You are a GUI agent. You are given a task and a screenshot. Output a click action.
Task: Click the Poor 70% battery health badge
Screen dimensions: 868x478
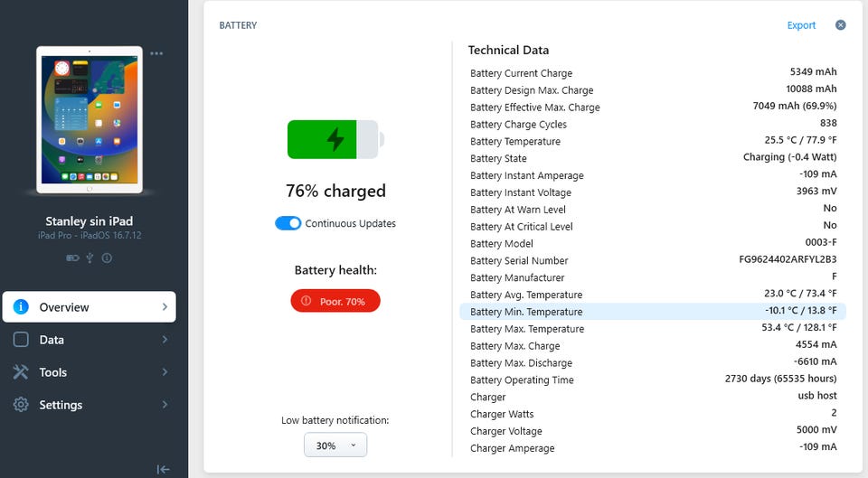coord(335,301)
